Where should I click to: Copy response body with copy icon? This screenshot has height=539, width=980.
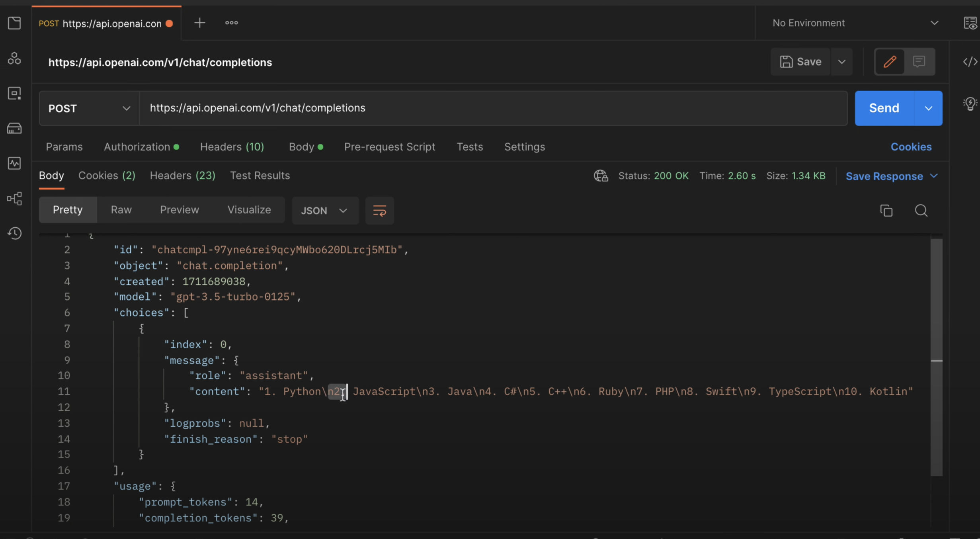pyautogui.click(x=886, y=210)
